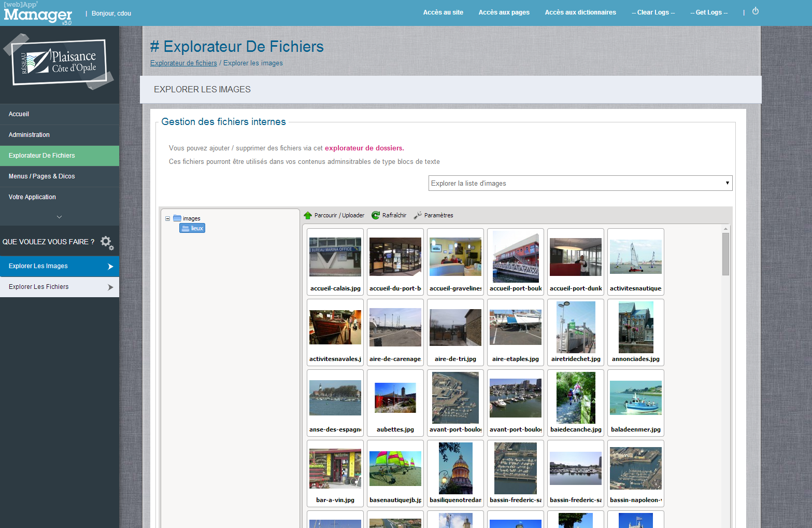Click the gears icon beside Que voulez vous faire

coord(107,242)
